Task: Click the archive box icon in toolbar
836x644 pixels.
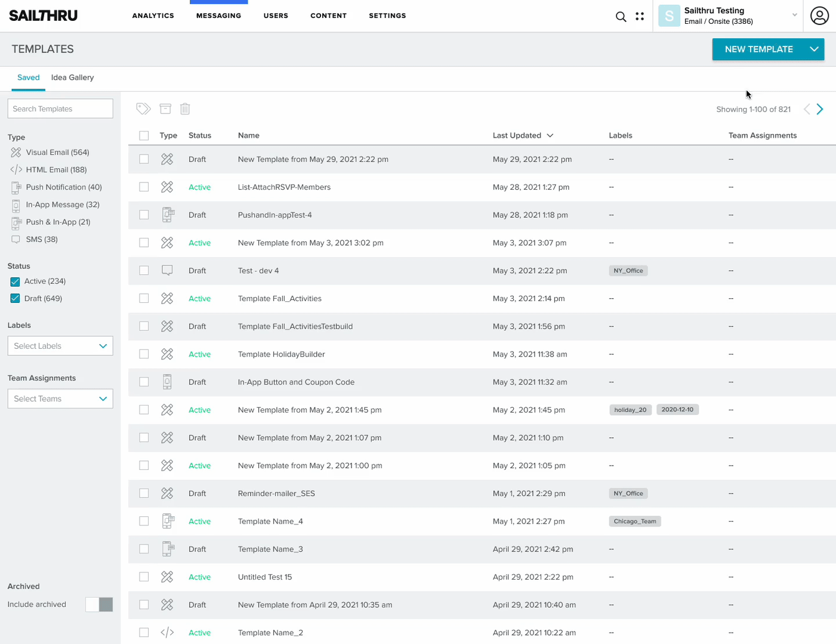Action: click(x=165, y=109)
